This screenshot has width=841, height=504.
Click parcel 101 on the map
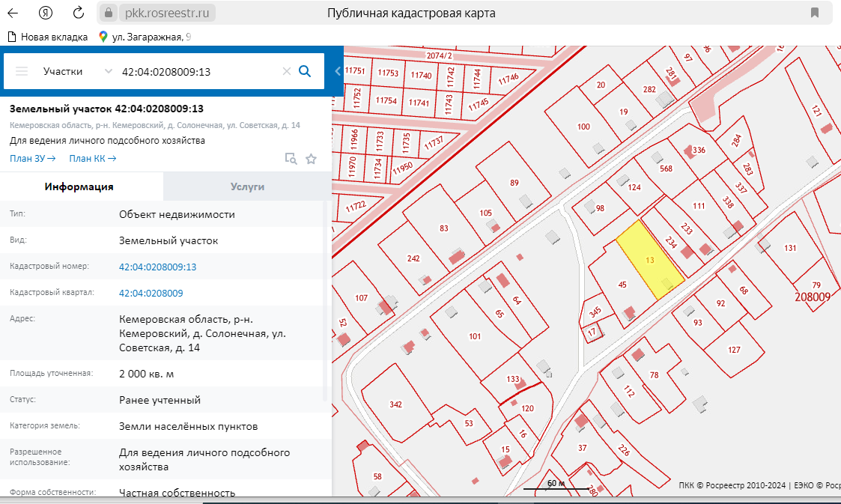(475, 336)
